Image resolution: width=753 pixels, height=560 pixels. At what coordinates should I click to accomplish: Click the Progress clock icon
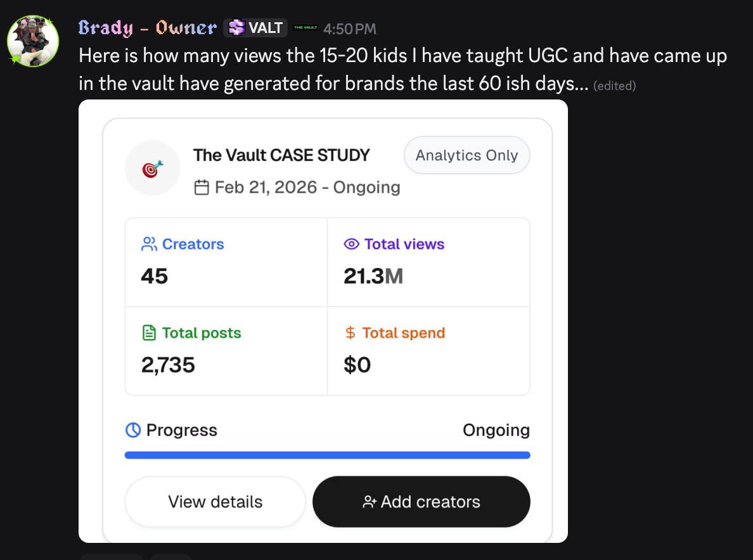[x=133, y=430]
